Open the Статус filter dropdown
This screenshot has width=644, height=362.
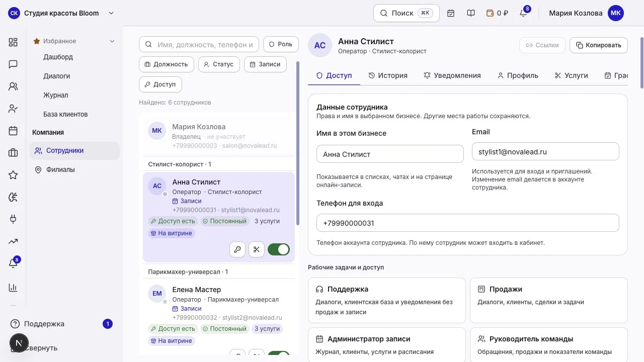(x=219, y=64)
